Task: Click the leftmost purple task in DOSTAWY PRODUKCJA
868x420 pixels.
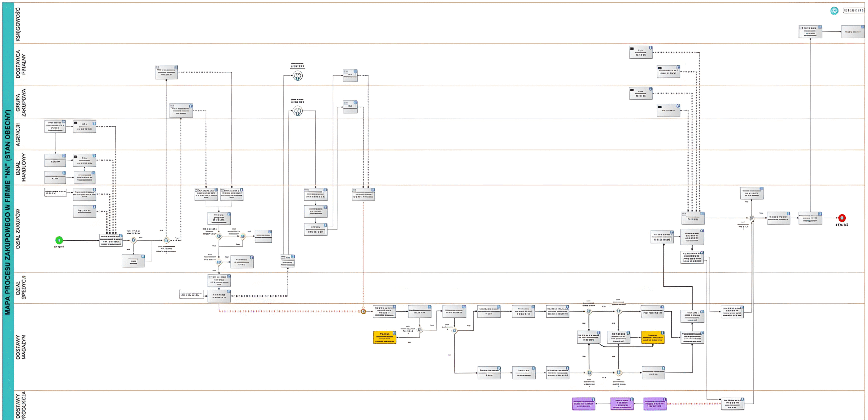Action: click(x=584, y=404)
